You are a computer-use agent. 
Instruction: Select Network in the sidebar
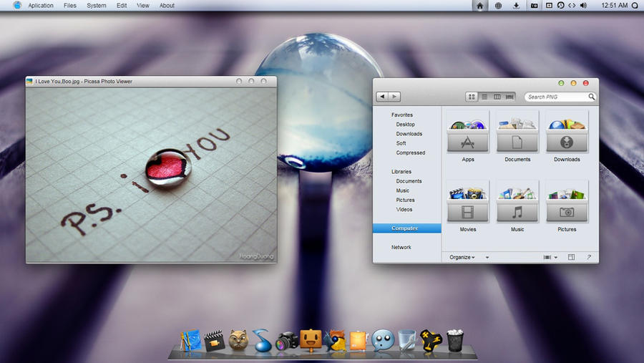click(x=401, y=248)
